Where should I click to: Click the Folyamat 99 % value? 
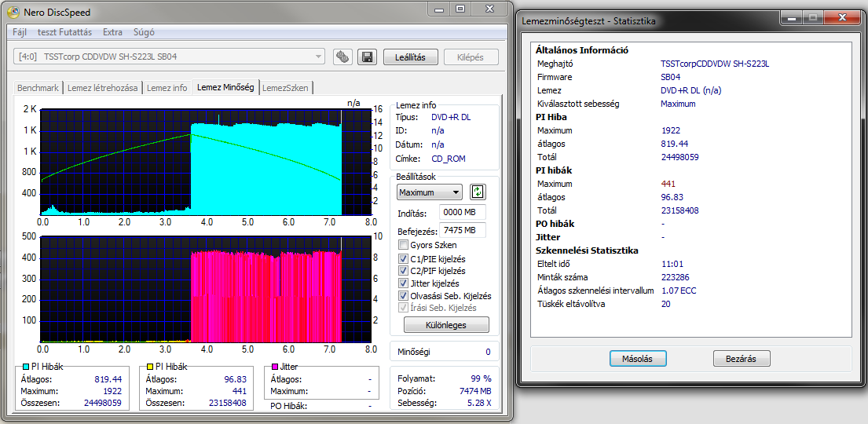479,379
